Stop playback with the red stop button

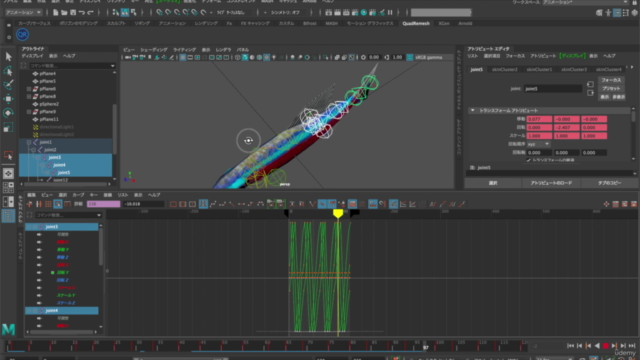pyautogui.click(x=606, y=346)
